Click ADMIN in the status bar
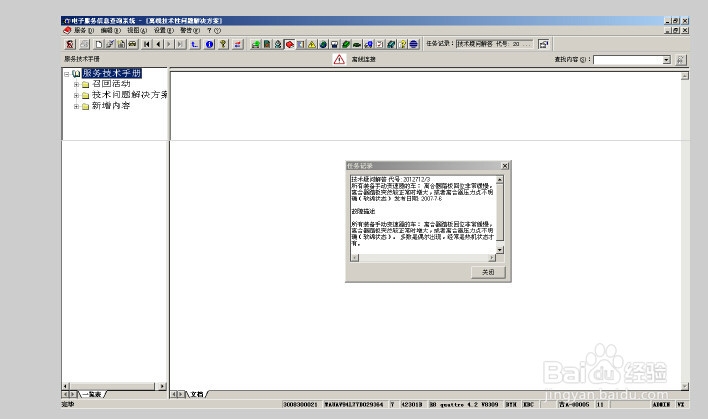 coord(661,404)
